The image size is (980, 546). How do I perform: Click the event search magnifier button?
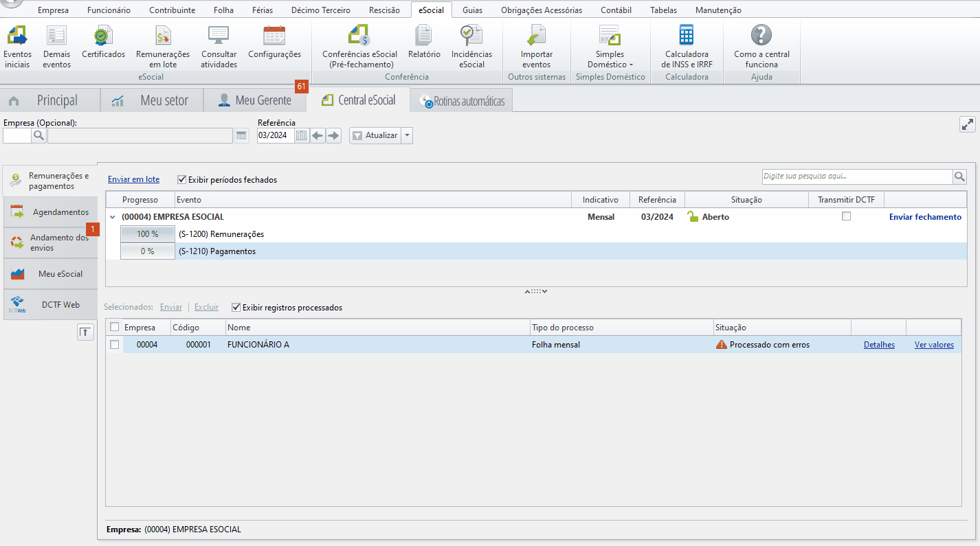959,177
